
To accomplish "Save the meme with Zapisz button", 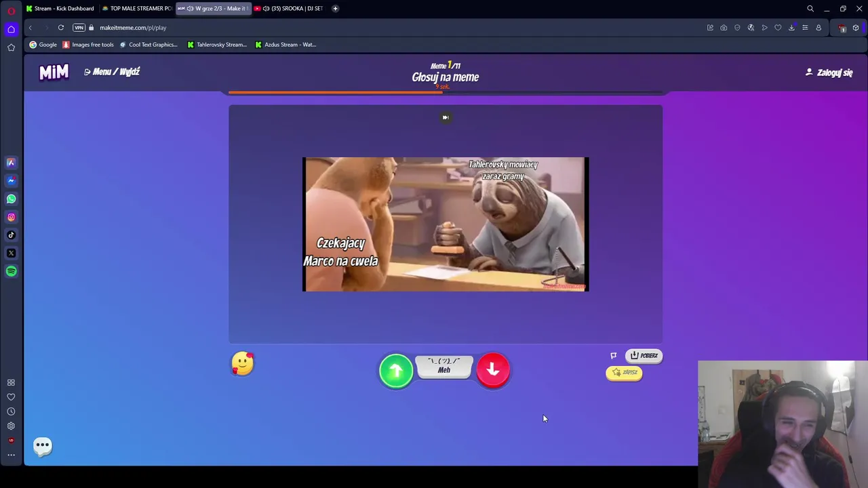I will pos(624,373).
